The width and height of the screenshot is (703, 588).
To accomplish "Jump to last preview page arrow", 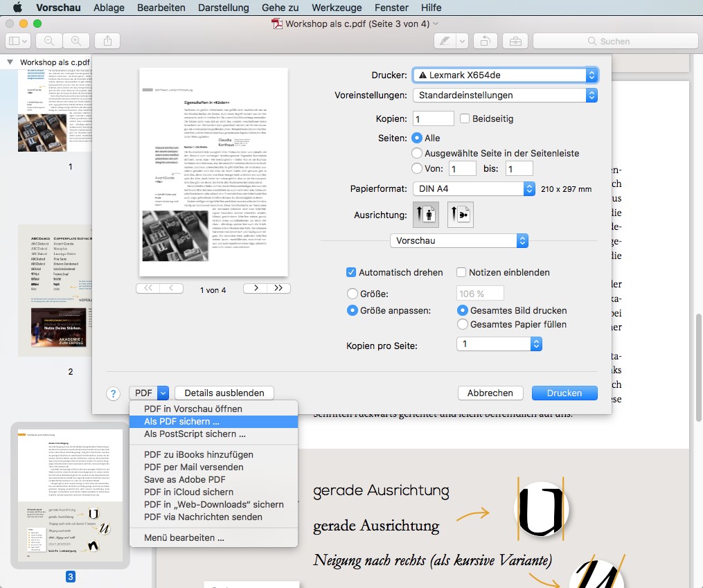I will 278,288.
